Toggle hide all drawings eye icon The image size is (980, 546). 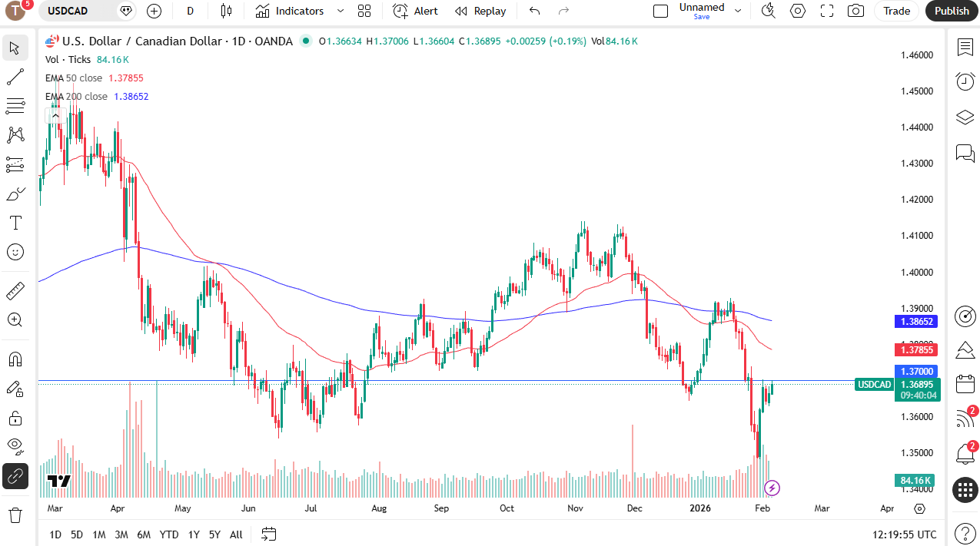15,445
